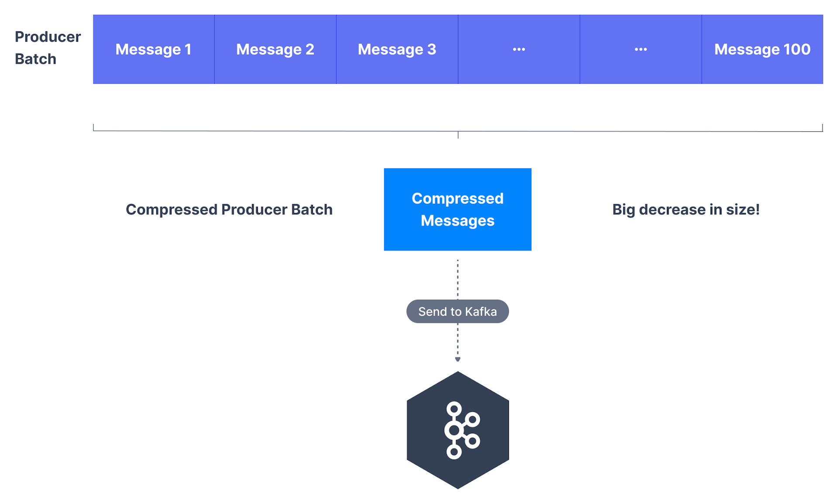Screen dimensions: 838x504
Task: Select the blue Compressed Messages box
Action: (457, 209)
